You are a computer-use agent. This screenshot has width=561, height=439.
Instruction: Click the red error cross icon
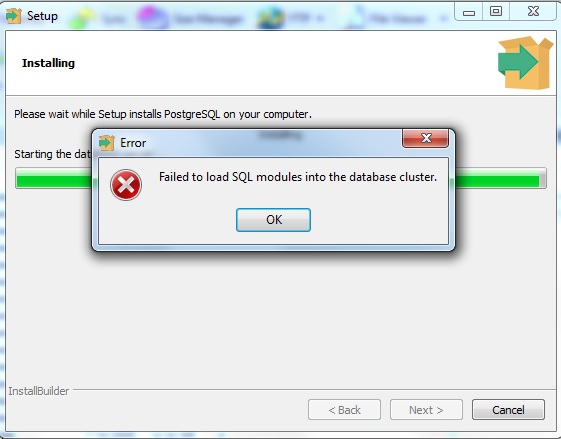126,185
